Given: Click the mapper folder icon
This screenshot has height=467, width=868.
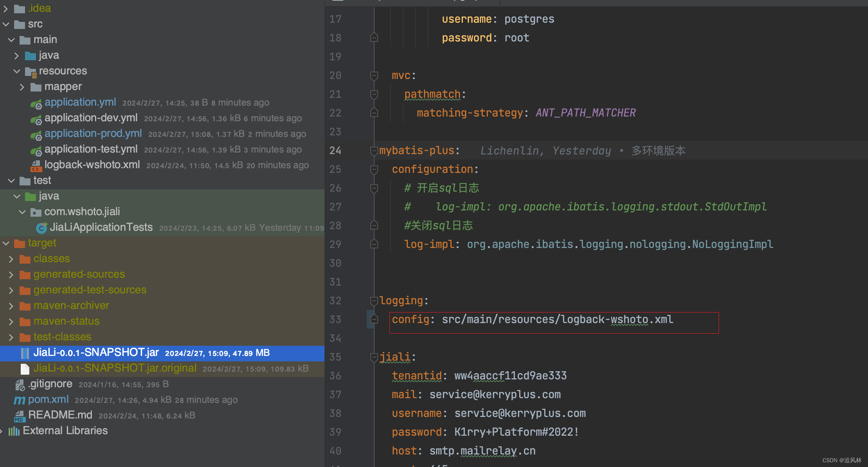Looking at the screenshot, I should (x=36, y=87).
